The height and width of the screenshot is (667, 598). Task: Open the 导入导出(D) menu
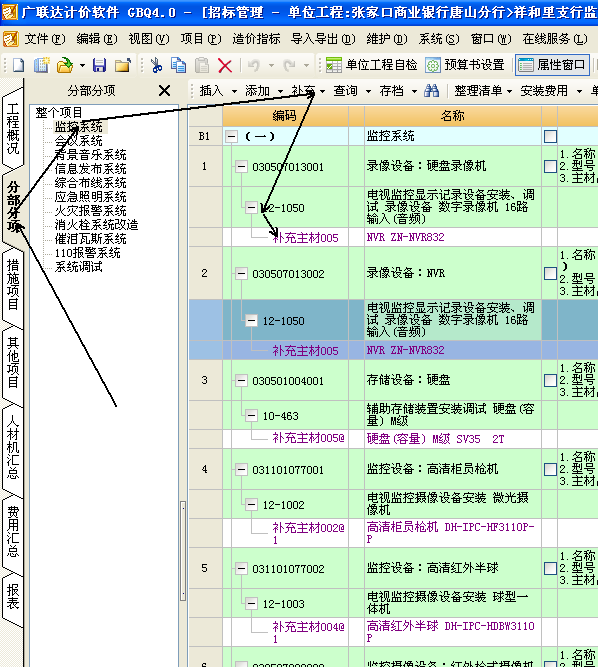click(x=323, y=39)
